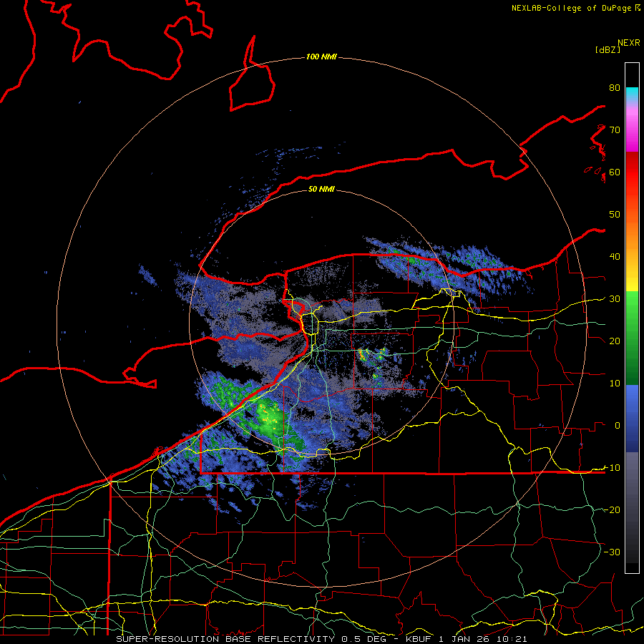Click the cyan top segment of color bar
Image resolution: width=644 pixels, height=644 pixels.
point(632,94)
